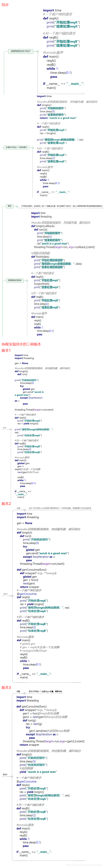Click the code line def finish(data):
The width and height of the screenshot is (104, 868).
[x=40, y=257]
